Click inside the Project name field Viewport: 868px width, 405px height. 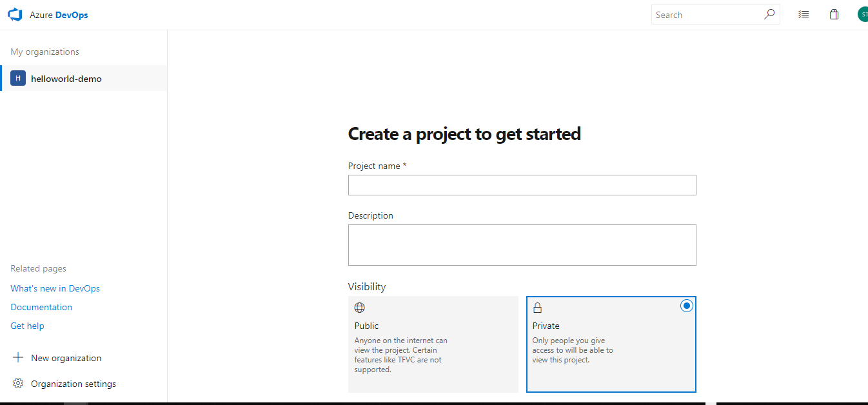pyautogui.click(x=522, y=185)
